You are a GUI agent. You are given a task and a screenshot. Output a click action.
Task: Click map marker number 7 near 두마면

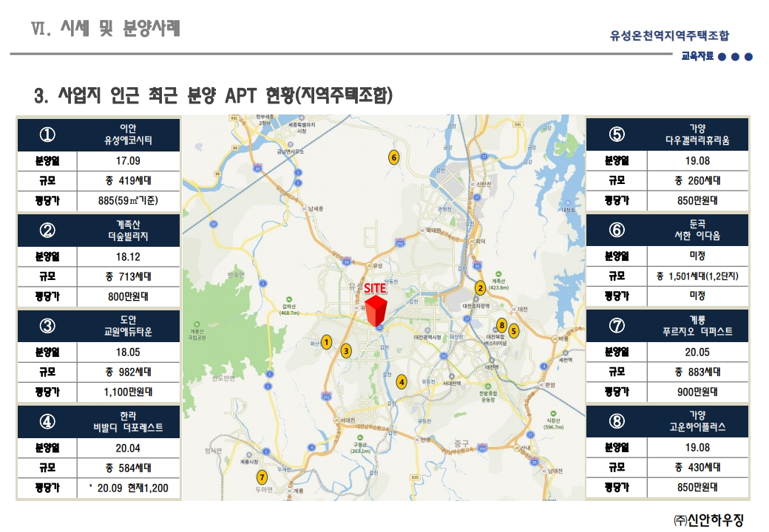[262, 477]
